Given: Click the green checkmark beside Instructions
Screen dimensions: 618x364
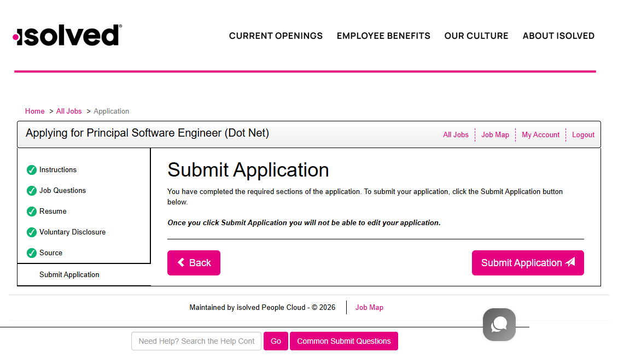Looking at the screenshot, I should (x=32, y=170).
